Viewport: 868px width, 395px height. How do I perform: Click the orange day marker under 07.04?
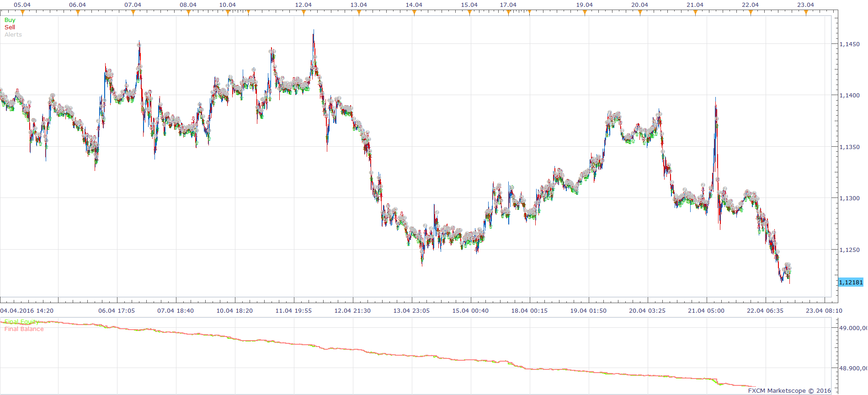coord(133,12)
